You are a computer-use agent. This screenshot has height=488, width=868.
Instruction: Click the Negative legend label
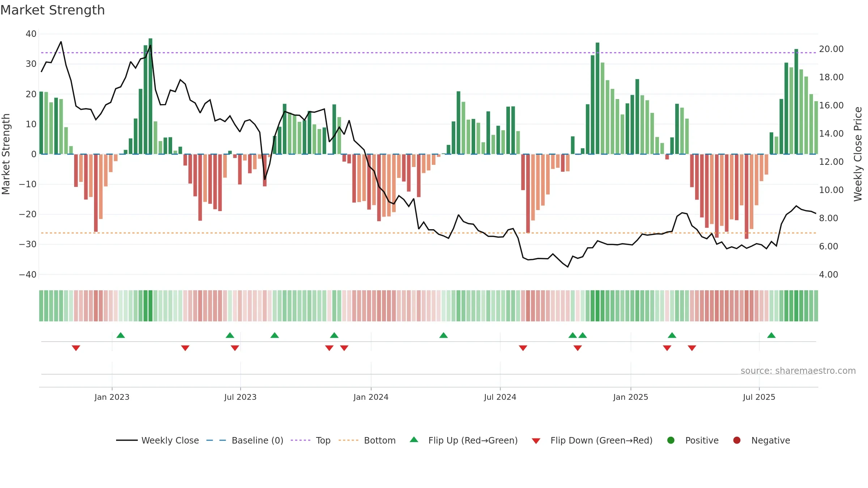click(771, 440)
